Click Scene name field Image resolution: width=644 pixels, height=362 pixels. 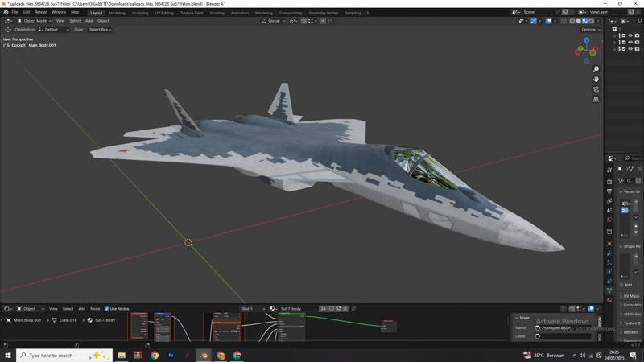[538, 12]
